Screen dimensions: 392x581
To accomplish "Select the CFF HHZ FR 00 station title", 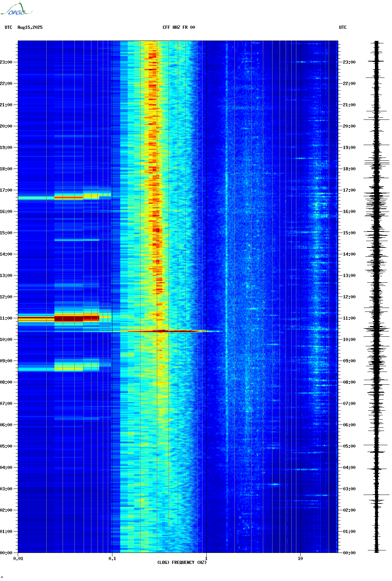I will [179, 27].
